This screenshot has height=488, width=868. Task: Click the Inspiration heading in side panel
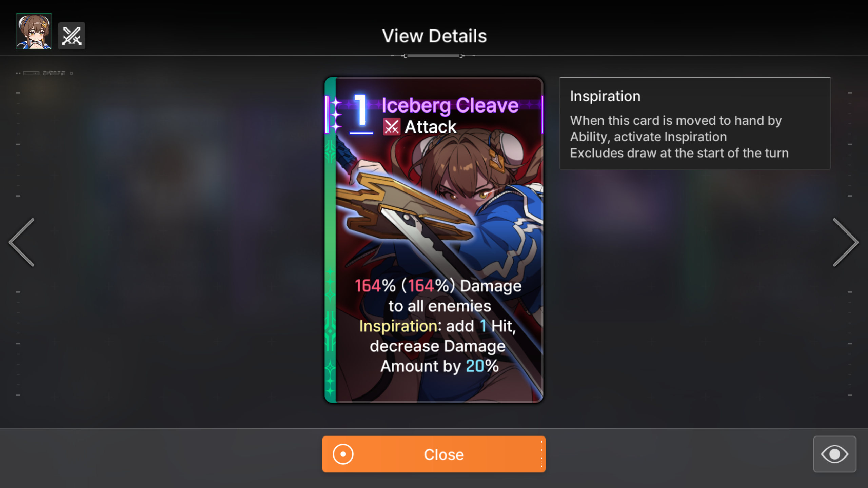point(605,96)
